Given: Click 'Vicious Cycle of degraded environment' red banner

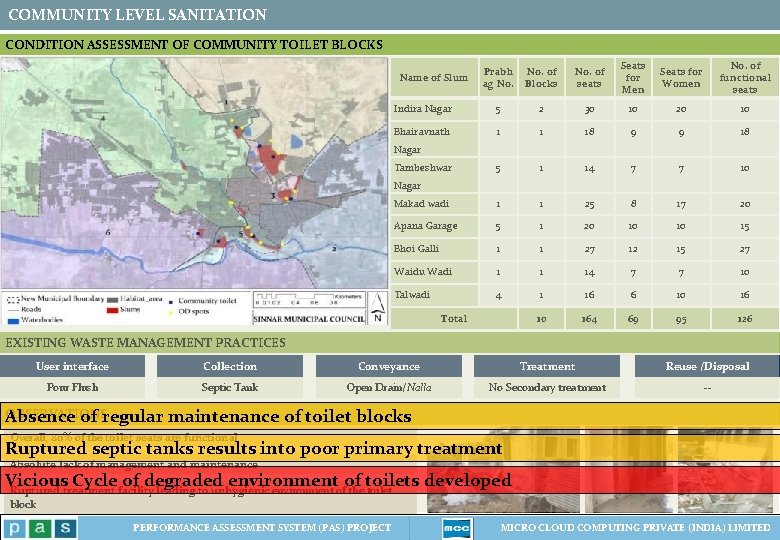Looking at the screenshot, I should [390, 480].
